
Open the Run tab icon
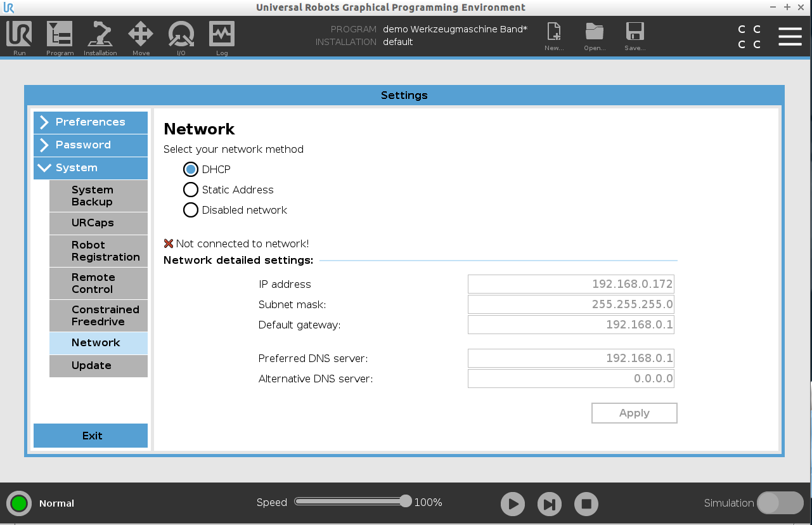click(20, 36)
